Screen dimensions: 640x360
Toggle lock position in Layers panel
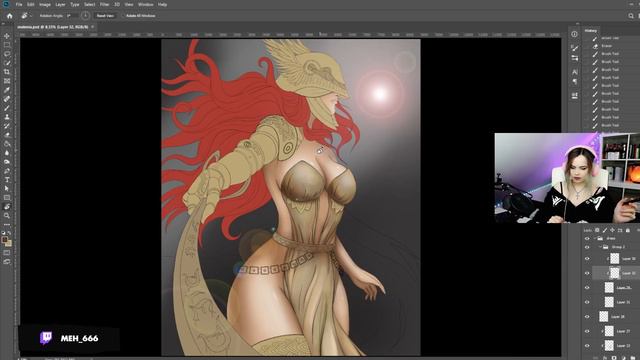pyautogui.click(x=612, y=230)
